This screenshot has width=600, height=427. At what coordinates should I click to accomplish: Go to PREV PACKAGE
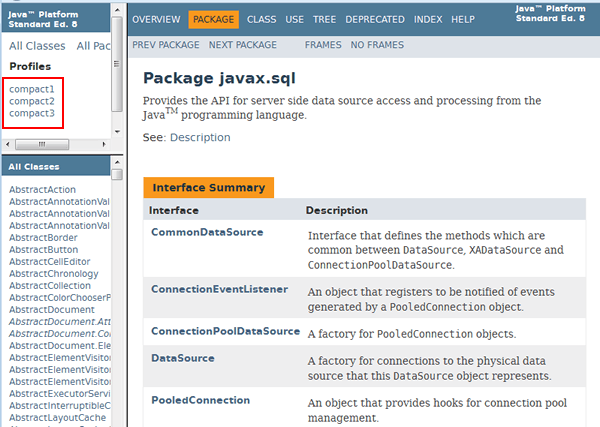[x=165, y=46]
